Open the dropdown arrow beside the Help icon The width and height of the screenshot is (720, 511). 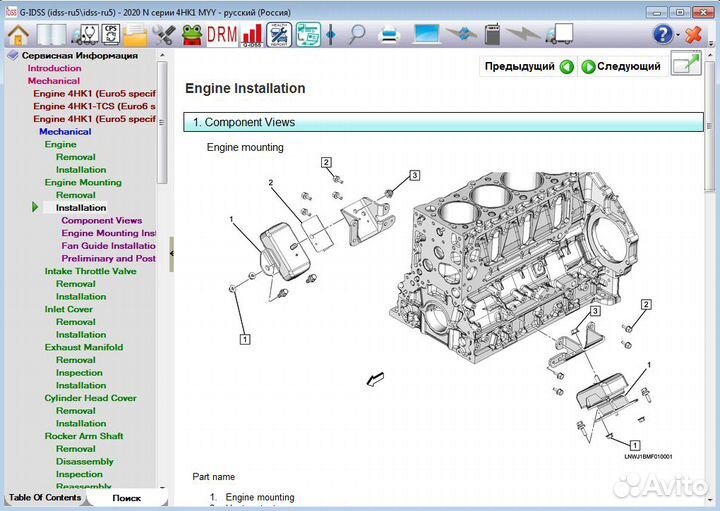pyautogui.click(x=679, y=35)
